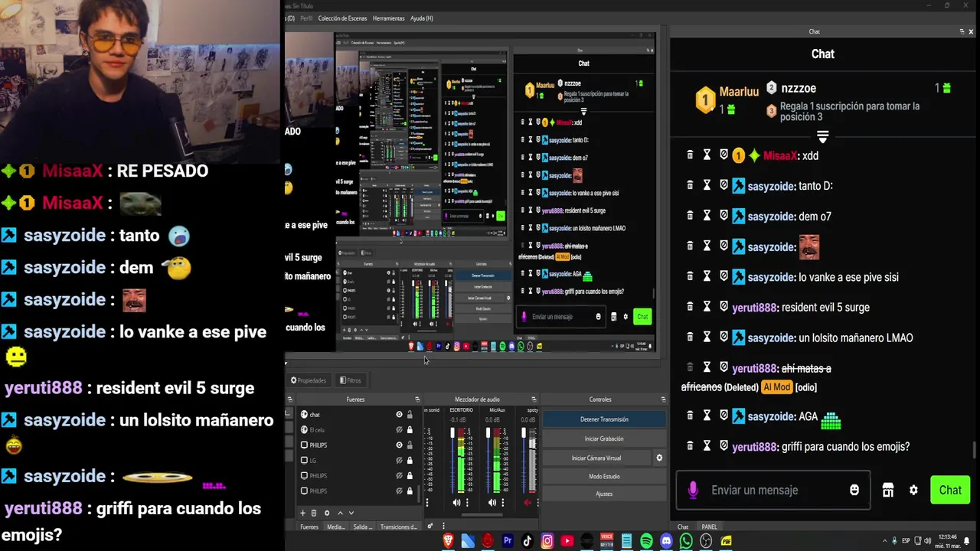This screenshot has height=551, width=980.
Task: Open Mic/Aux channel three-dot menu
Action: 502,503
